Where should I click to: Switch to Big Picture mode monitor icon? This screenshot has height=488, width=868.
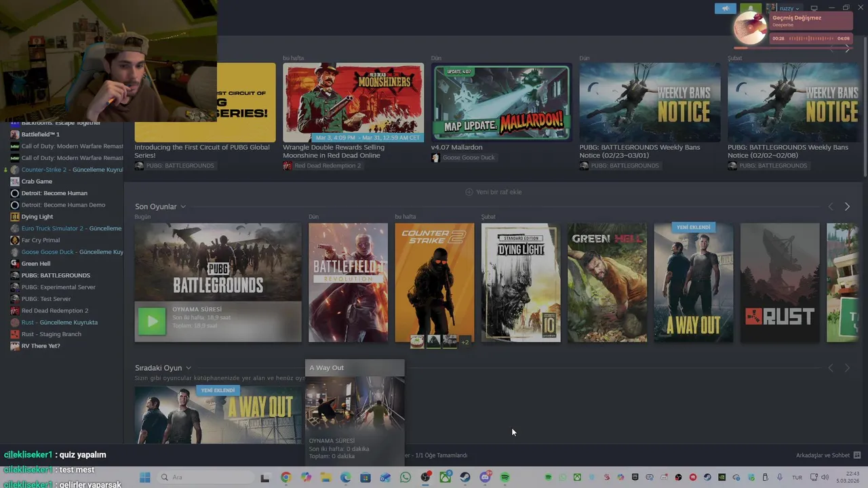(814, 9)
